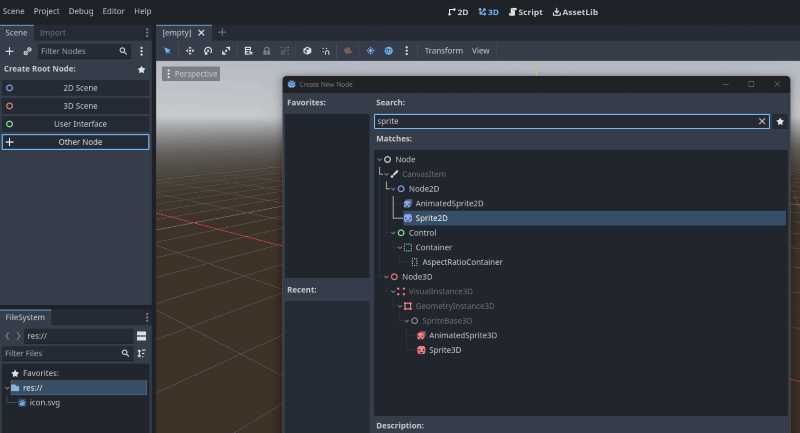Switch to 2D workspace

tap(458, 12)
